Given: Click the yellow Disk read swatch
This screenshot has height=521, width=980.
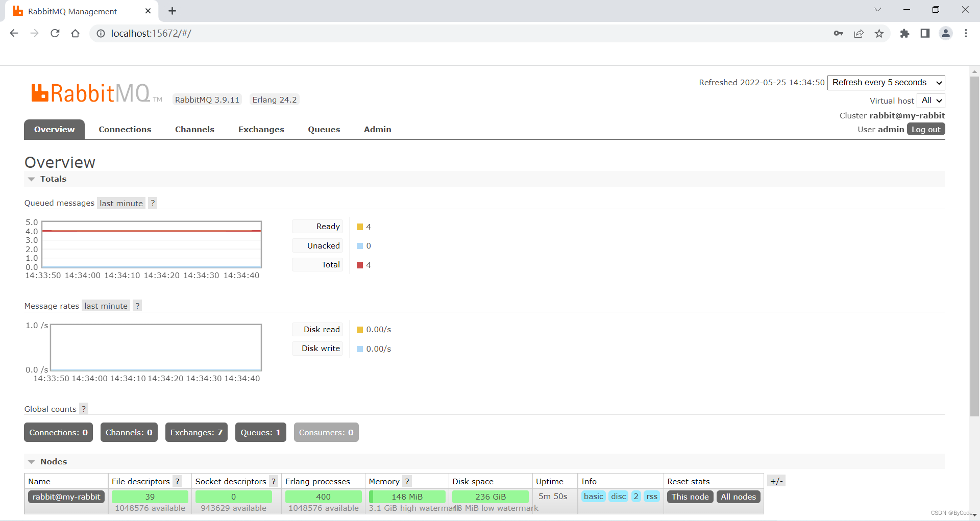Looking at the screenshot, I should coord(360,330).
